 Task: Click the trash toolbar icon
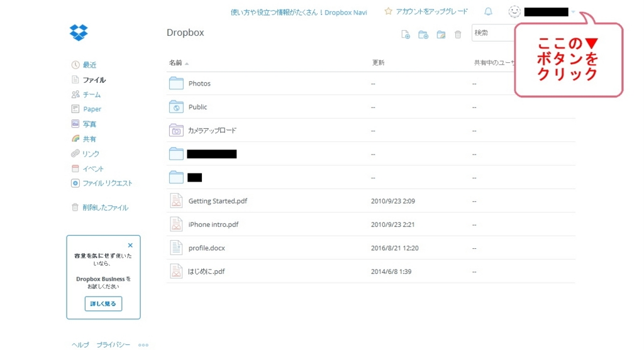click(x=458, y=35)
